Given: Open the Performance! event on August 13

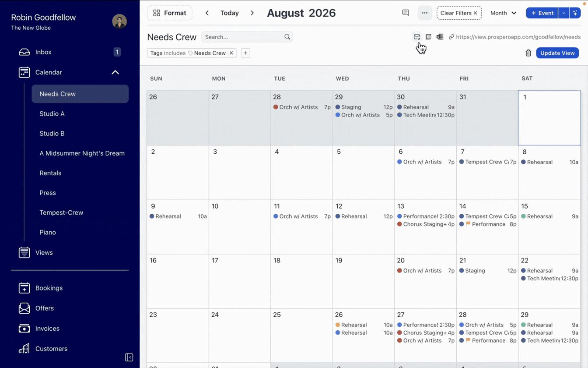Looking at the screenshot, I should [426, 216].
